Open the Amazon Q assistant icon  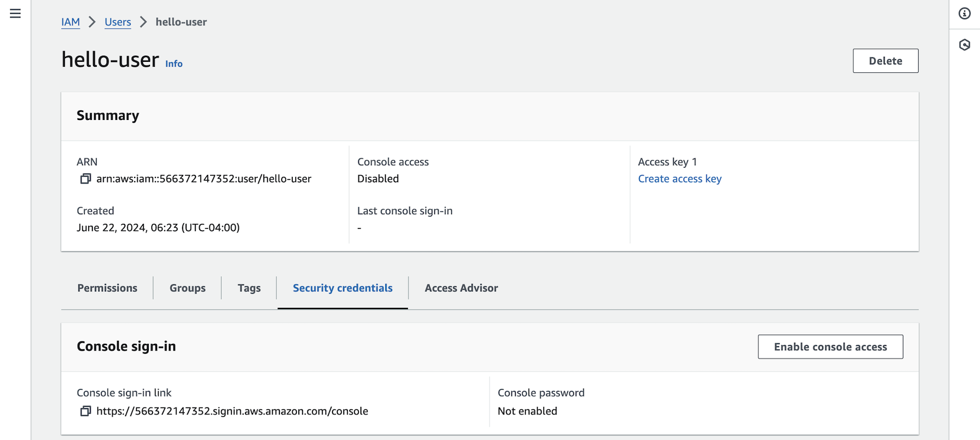pos(963,44)
